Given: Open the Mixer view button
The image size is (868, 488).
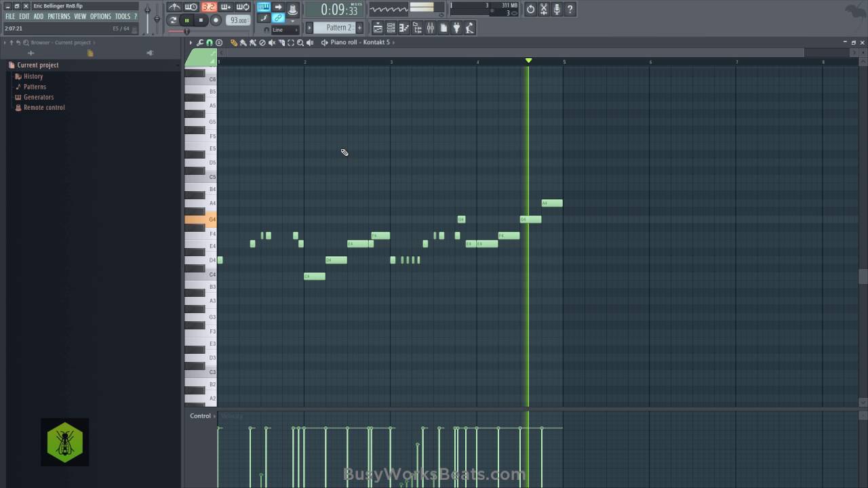Looking at the screenshot, I should point(430,28).
